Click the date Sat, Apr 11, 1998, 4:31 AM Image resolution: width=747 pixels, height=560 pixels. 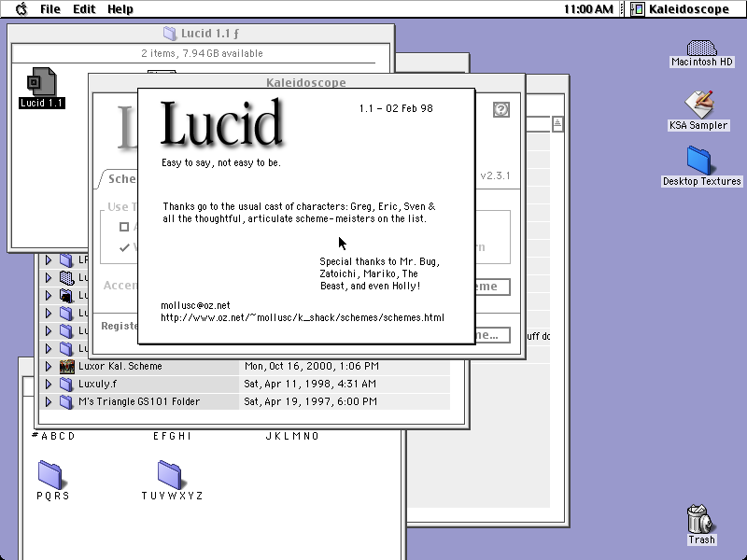[310, 384]
